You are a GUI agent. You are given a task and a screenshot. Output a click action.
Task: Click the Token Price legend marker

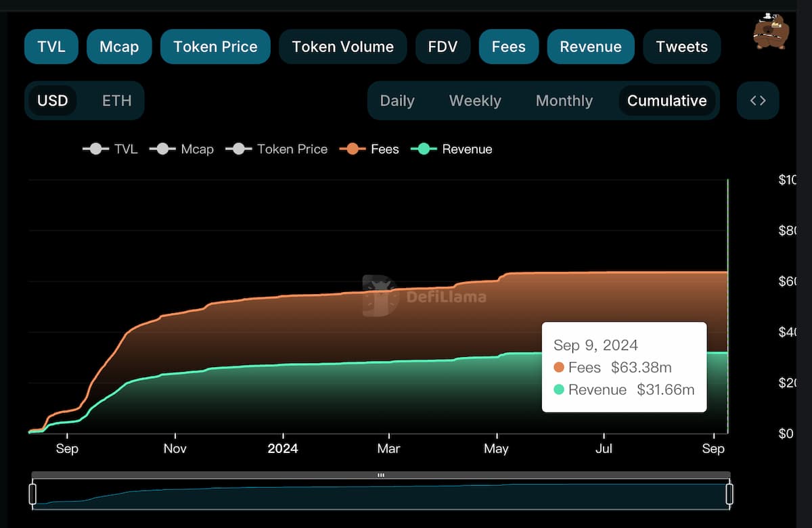click(x=239, y=149)
